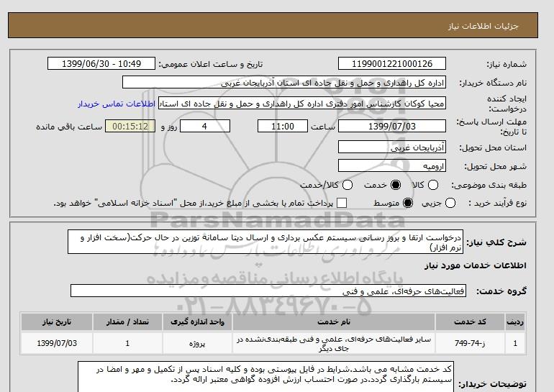The image size is (554, 392).
Task: Click the announcement date field 1399/06/30 - 10:49
Action: tap(101, 64)
